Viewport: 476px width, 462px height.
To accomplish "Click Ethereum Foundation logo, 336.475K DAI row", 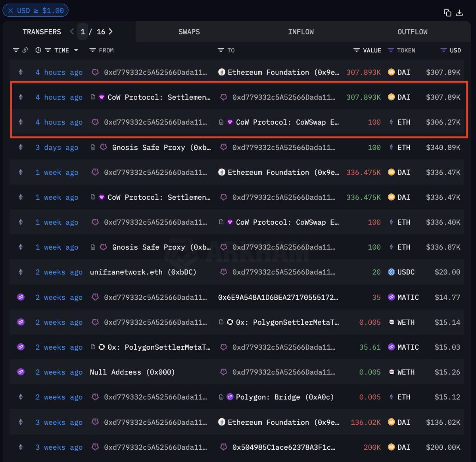I will coord(222,172).
